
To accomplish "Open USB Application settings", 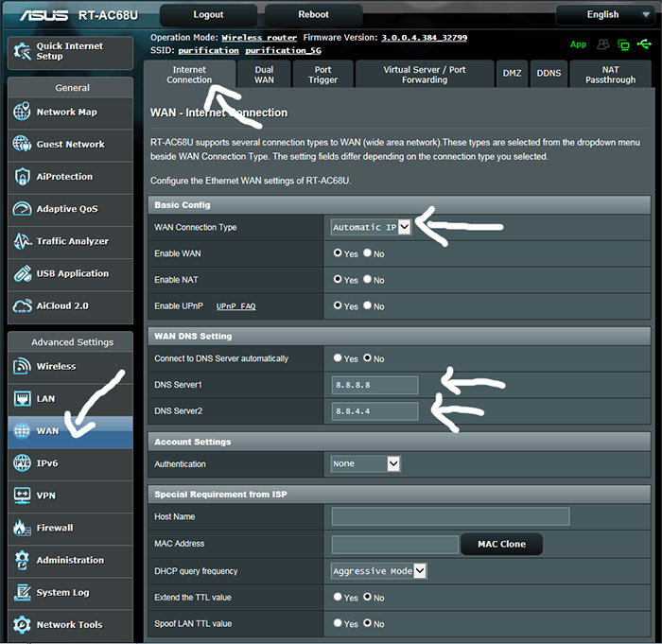I will click(x=72, y=273).
